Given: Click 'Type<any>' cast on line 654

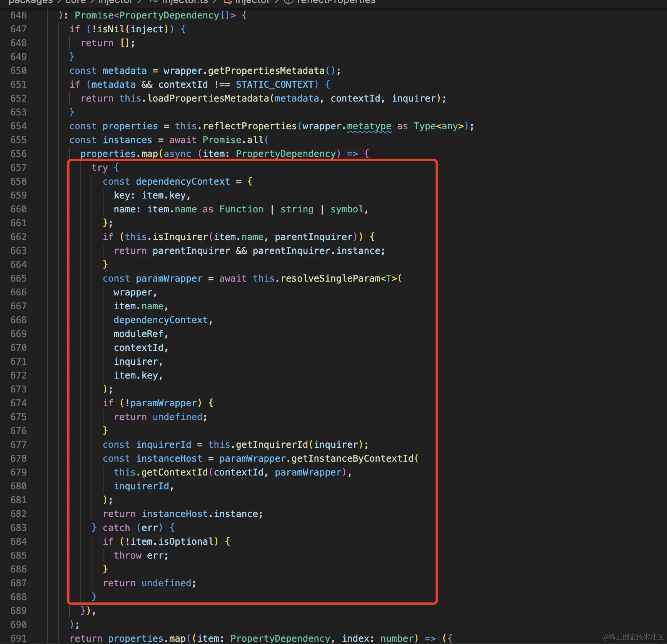Looking at the screenshot, I should (x=439, y=126).
